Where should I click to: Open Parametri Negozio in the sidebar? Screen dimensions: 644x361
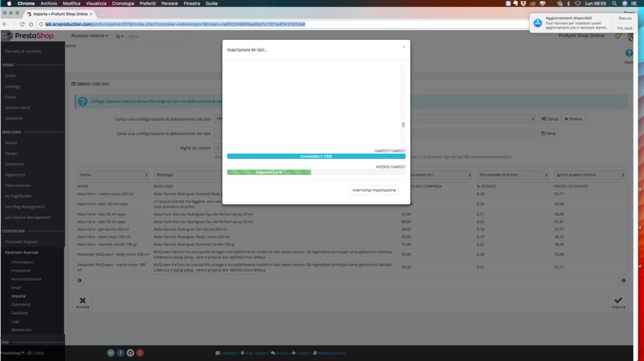tap(21, 241)
